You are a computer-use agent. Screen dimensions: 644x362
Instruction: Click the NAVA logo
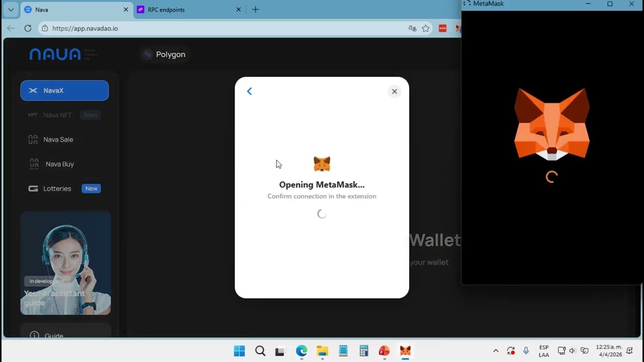tap(55, 54)
